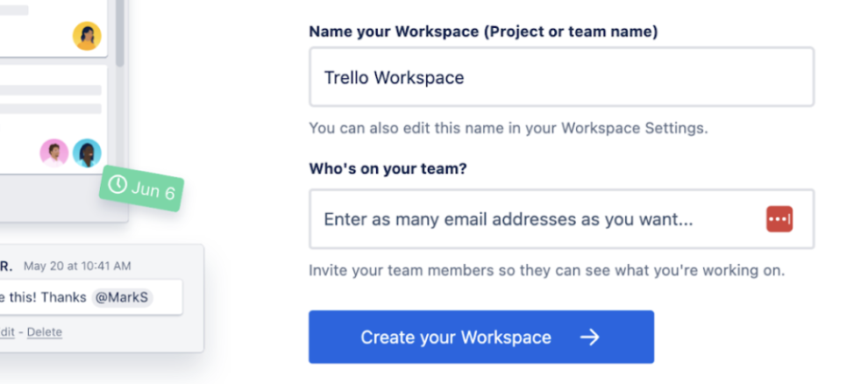Click the clock icon on due date badge
This screenshot has width=868, height=384.
pos(117,185)
